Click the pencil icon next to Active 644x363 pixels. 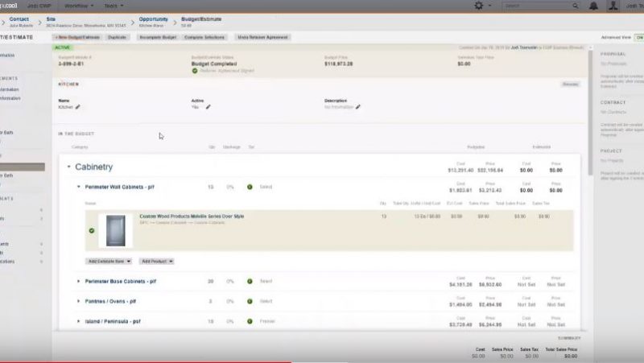tap(208, 106)
